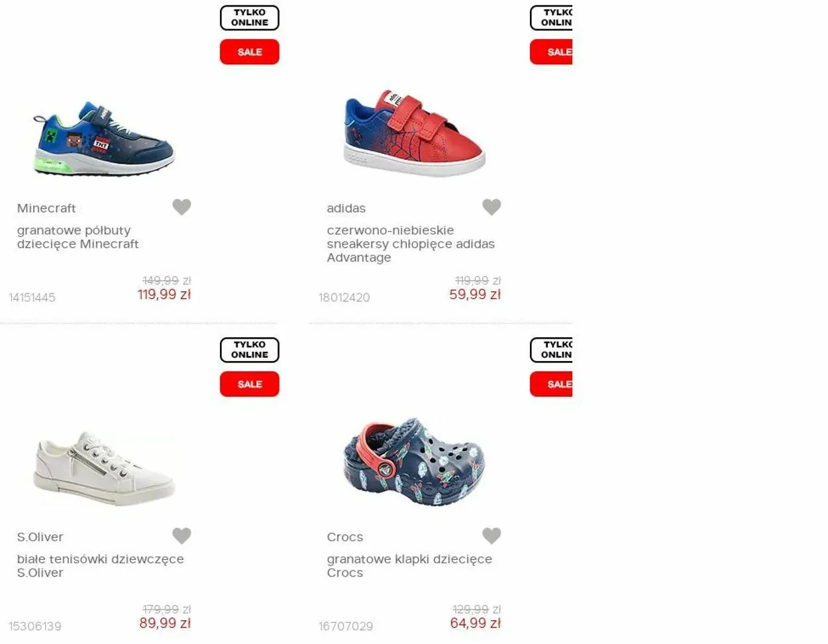Open czerwono-niebieskie sneakersy adidas Advantage link
This screenshot has height=644, width=828.
point(411,244)
